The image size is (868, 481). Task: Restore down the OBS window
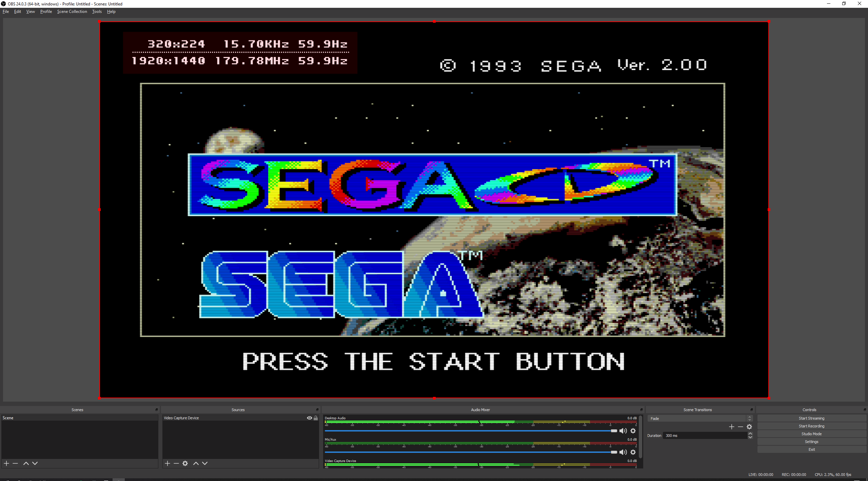click(x=844, y=4)
